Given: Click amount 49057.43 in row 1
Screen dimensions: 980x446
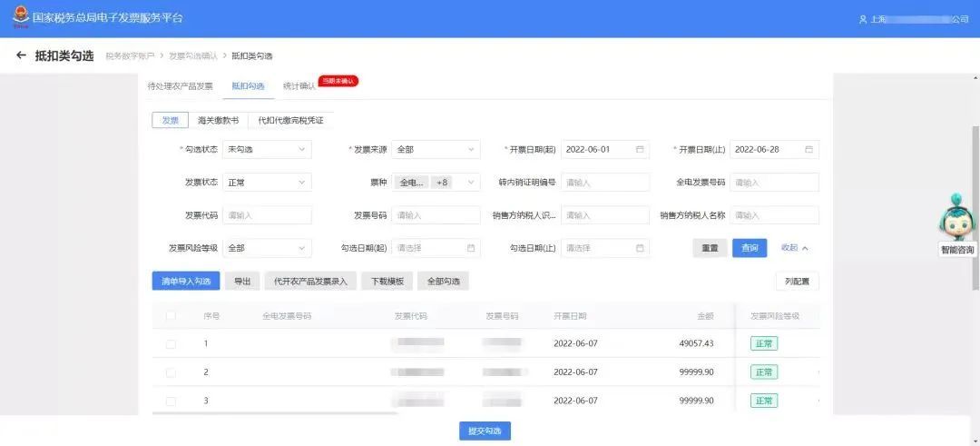Looking at the screenshot, I should tap(696, 343).
